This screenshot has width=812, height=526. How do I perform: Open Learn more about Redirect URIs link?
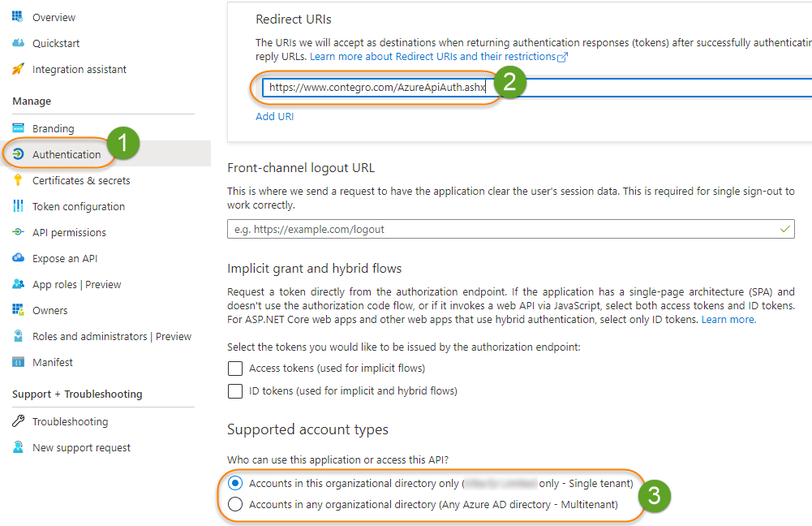[x=439, y=57]
